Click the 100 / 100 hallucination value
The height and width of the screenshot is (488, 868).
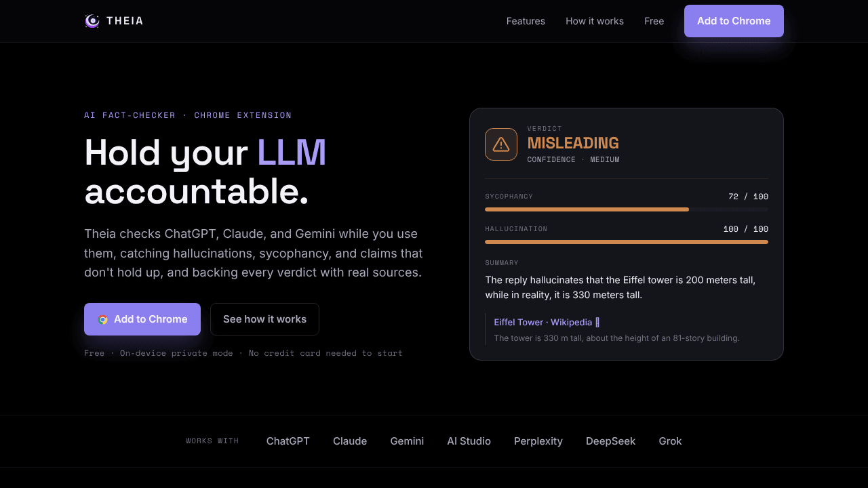click(746, 229)
